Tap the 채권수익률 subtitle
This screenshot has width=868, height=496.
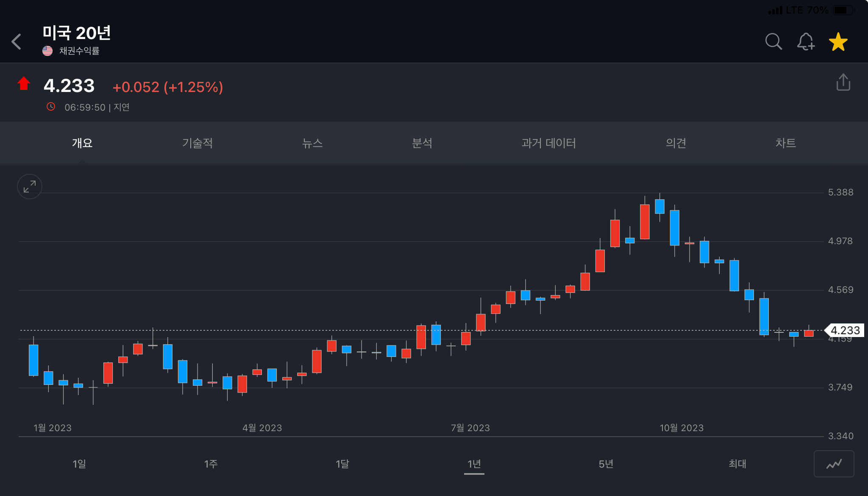pos(79,51)
